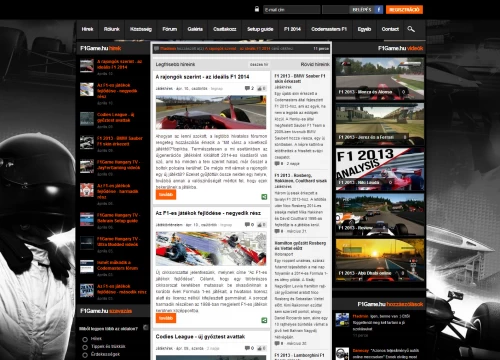500x360 pixels.
Task: Click the illustrated cars image in 'negyedik rész' article
Action: tap(211, 249)
